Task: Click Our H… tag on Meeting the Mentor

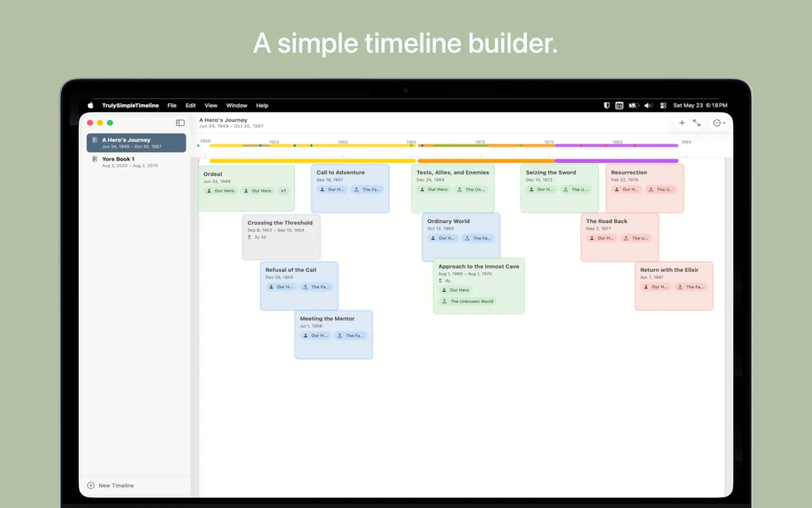Action: click(x=315, y=335)
